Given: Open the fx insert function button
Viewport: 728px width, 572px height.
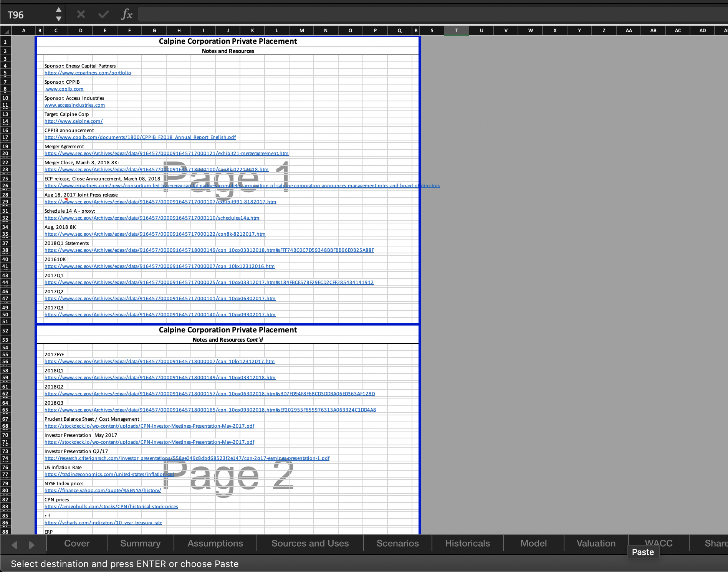Looking at the screenshot, I should pyautogui.click(x=127, y=15).
